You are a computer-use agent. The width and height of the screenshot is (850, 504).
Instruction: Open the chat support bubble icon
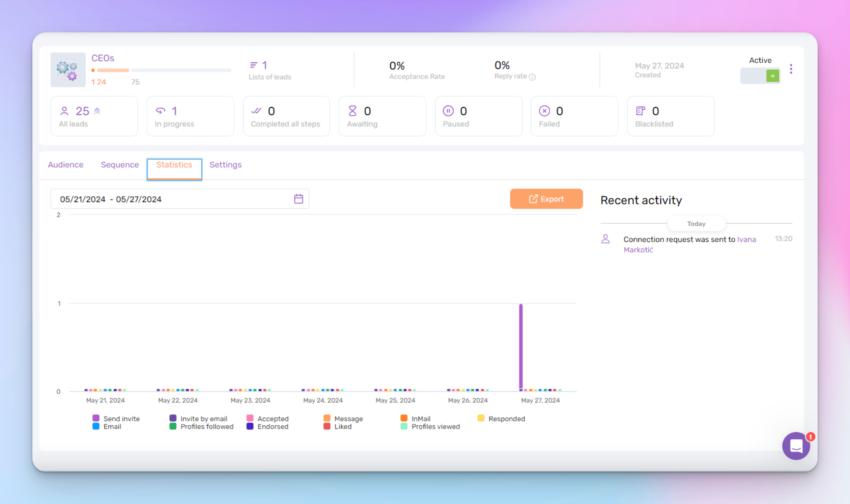pos(796,446)
